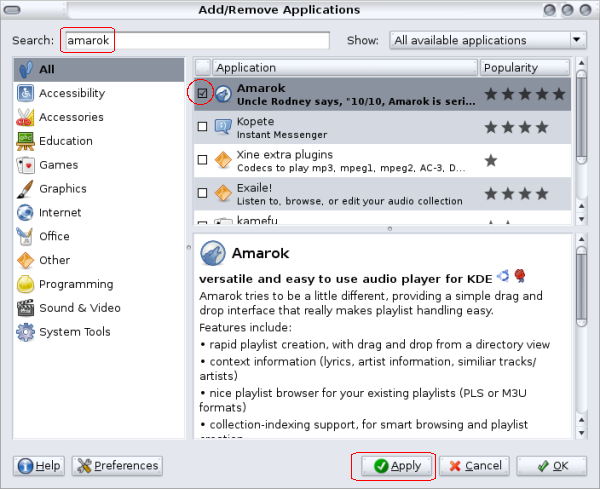Sort the list by the Popularity column header
This screenshot has width=600, height=489.
(525, 68)
